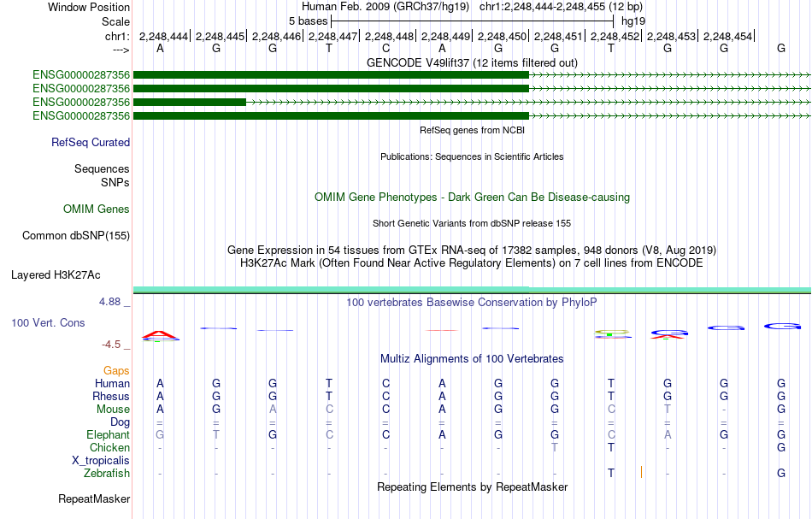Click coordinate label 2,248,451
Screen dimensions: 812x519
(559, 36)
